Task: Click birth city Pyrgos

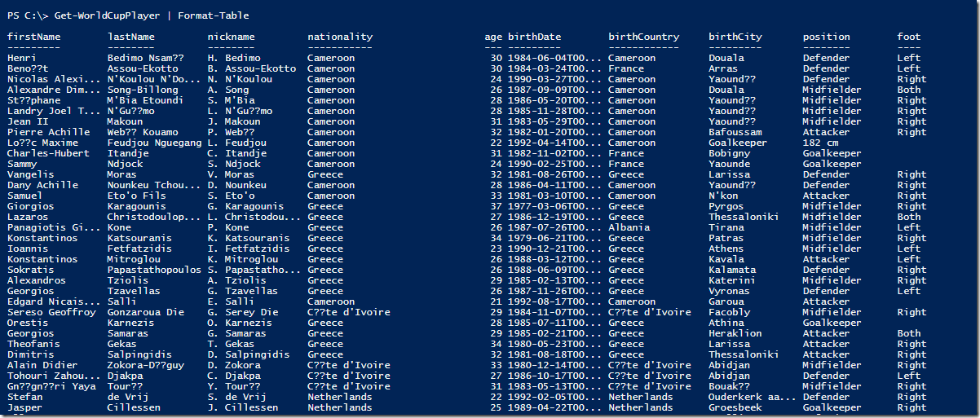Action: 726,206
